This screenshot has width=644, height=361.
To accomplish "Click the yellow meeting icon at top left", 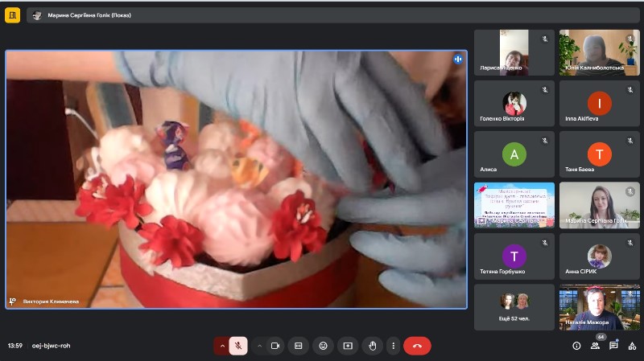I will (x=12, y=15).
